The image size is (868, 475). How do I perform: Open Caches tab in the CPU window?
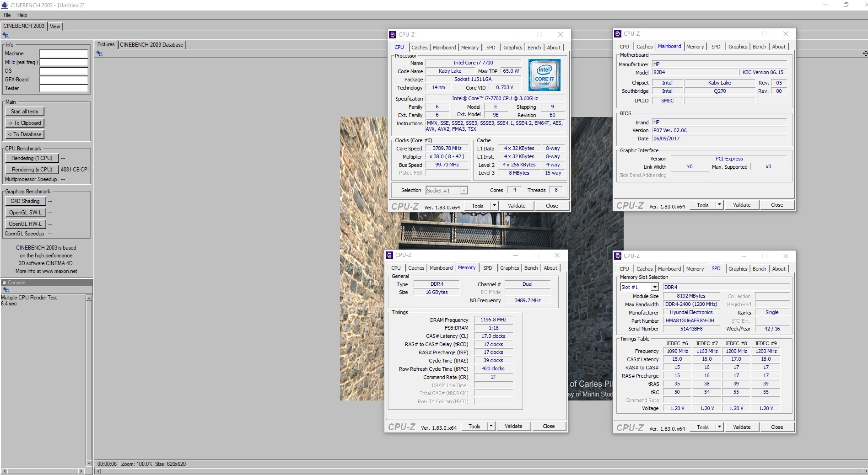pyautogui.click(x=419, y=48)
